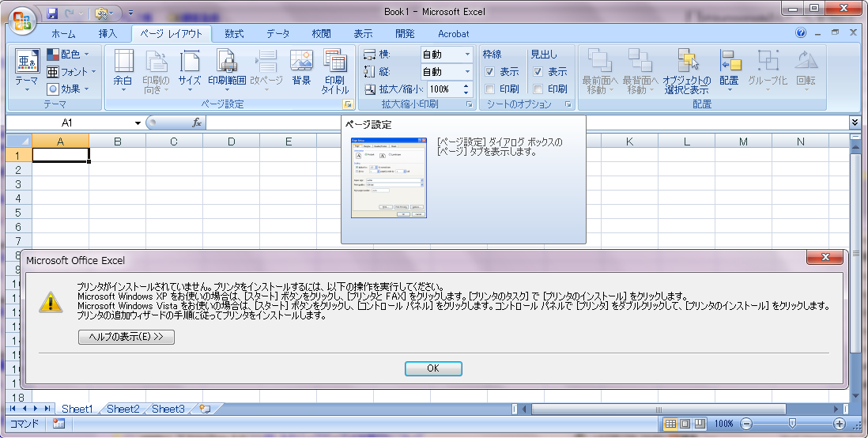868x438 pixels.
Task: Select column header K
Action: pyautogui.click(x=629, y=142)
